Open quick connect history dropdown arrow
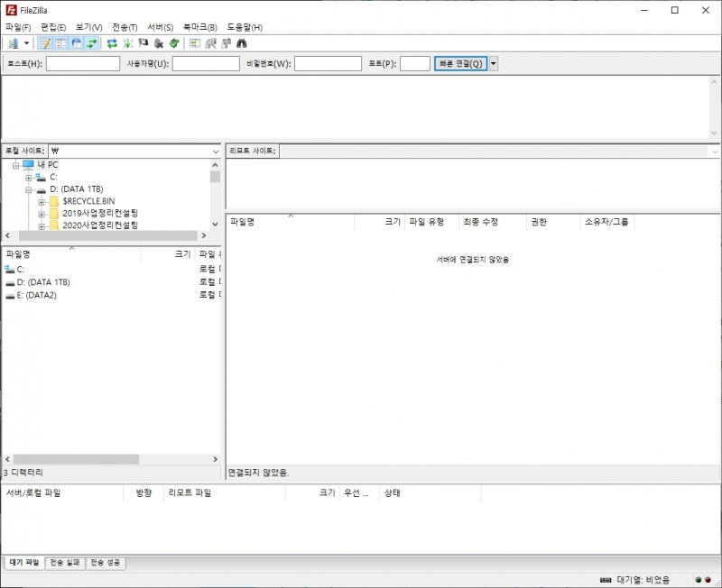Image resolution: width=722 pixels, height=588 pixels. coord(493,63)
